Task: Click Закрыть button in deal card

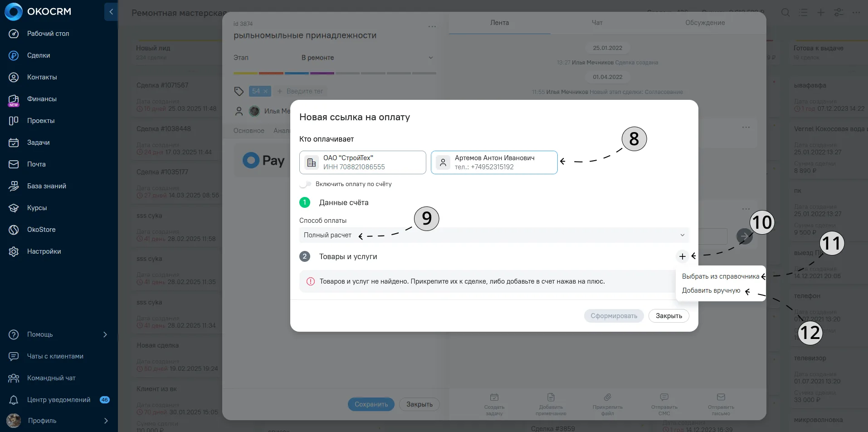Action: click(419, 404)
